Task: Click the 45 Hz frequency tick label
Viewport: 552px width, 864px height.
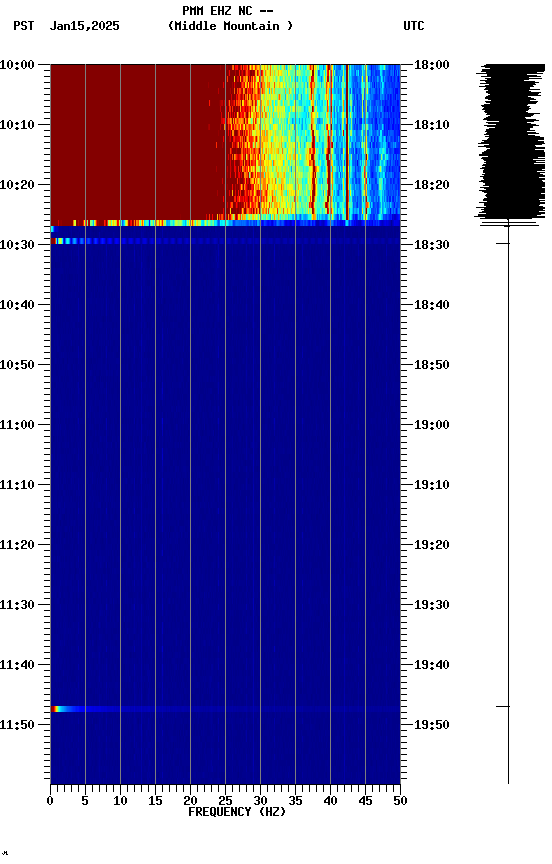Action: pyautogui.click(x=365, y=801)
